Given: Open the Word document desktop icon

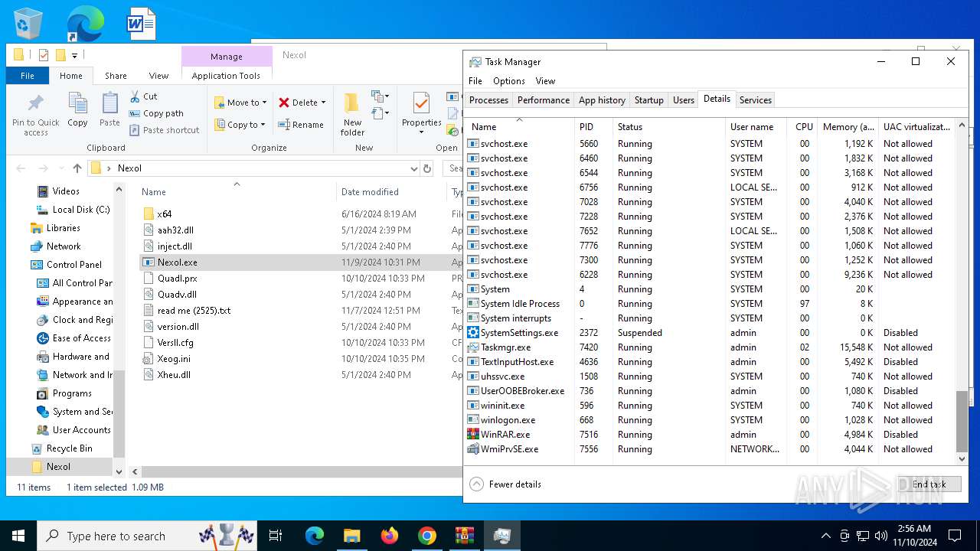Looking at the screenshot, I should [x=141, y=24].
